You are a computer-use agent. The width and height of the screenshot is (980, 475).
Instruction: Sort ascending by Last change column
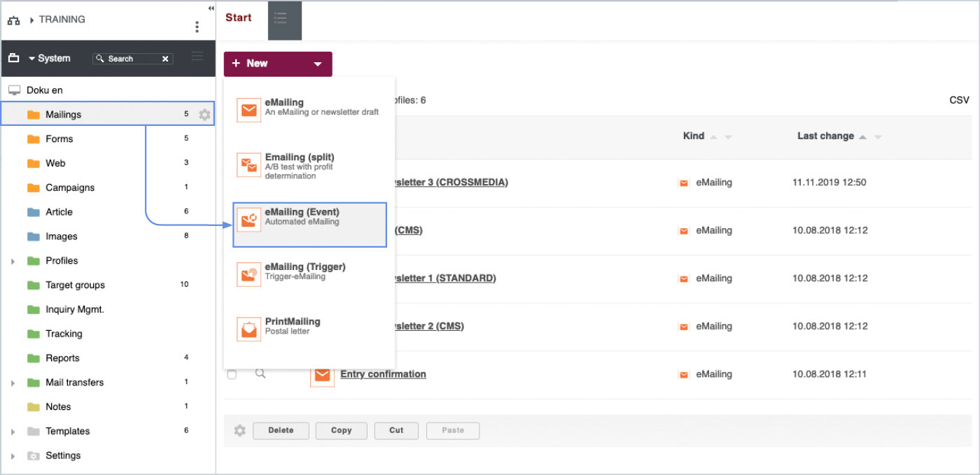pos(863,137)
